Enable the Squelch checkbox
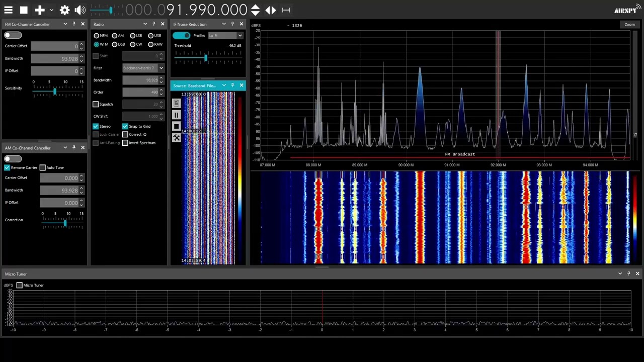The image size is (644, 362). tap(96, 104)
